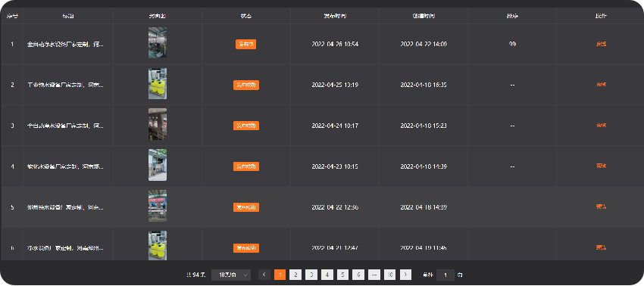The height and width of the screenshot is (286, 644).
Task: Click the orange status badge in row 1
Action: coord(246,45)
